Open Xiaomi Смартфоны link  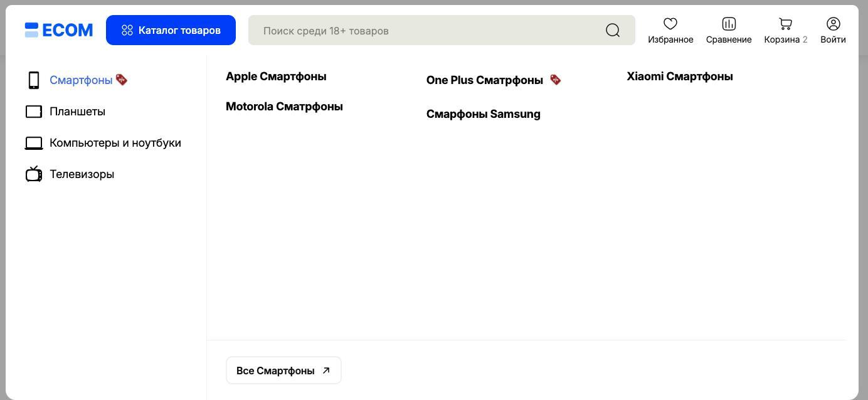(680, 76)
